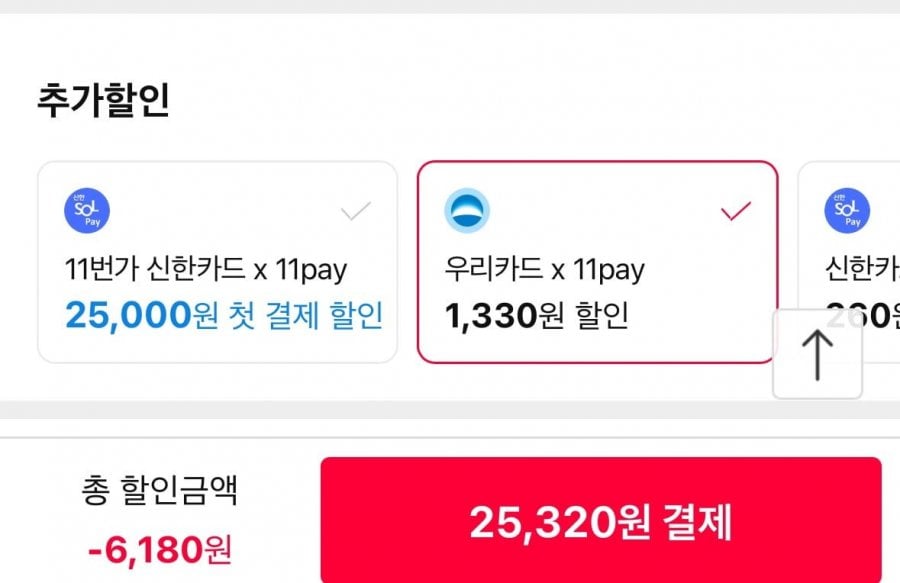Viewport: 900px width, 583px height.
Task: Tap the scroll-to-top arrow button
Action: point(817,354)
